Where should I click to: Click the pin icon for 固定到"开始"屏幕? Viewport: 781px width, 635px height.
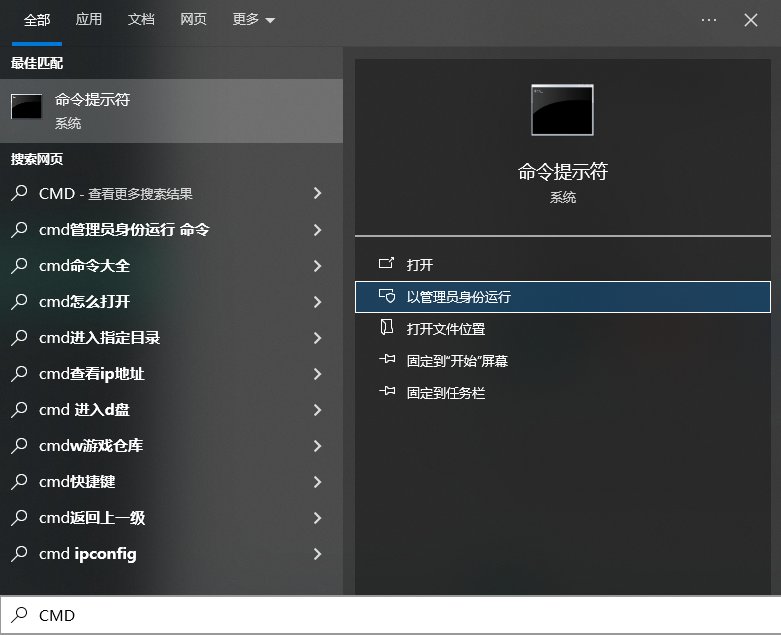coord(387,361)
